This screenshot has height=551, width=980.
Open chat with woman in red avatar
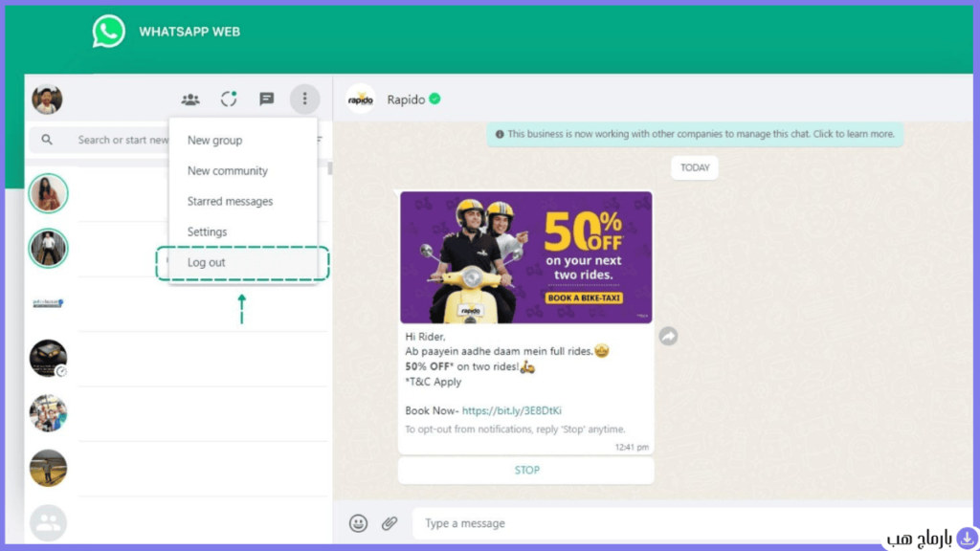tap(48, 193)
